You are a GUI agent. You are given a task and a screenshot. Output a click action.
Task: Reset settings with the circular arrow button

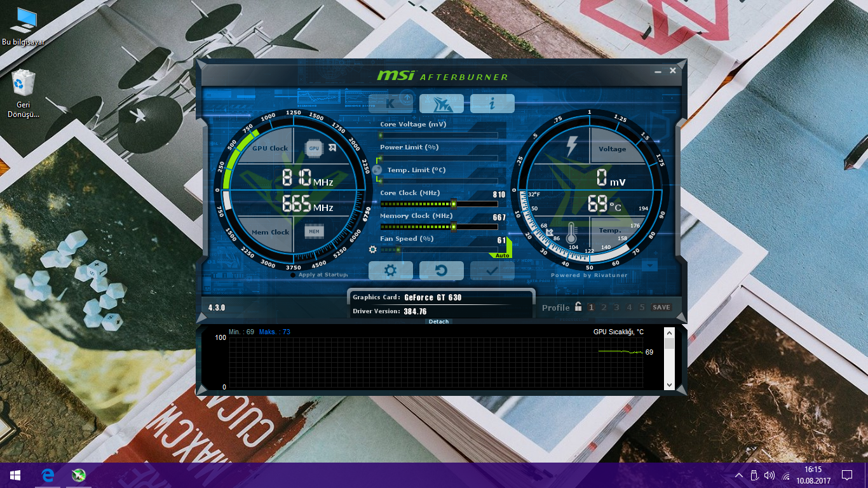click(442, 270)
